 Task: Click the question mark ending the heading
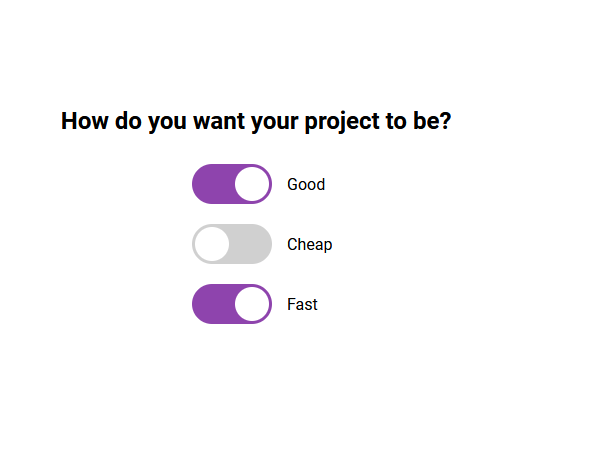pyautogui.click(x=445, y=121)
